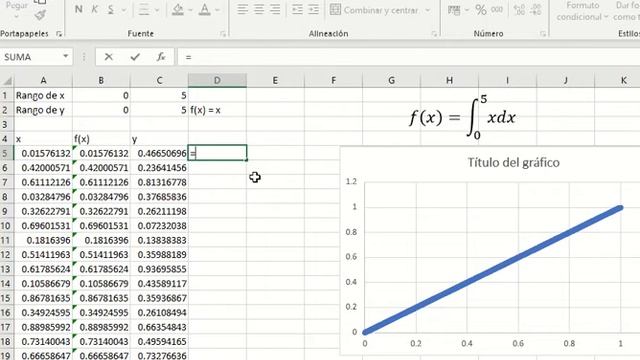This screenshot has width=640, height=360.
Task: Click Format Painter brush icon
Action: (40, 16)
